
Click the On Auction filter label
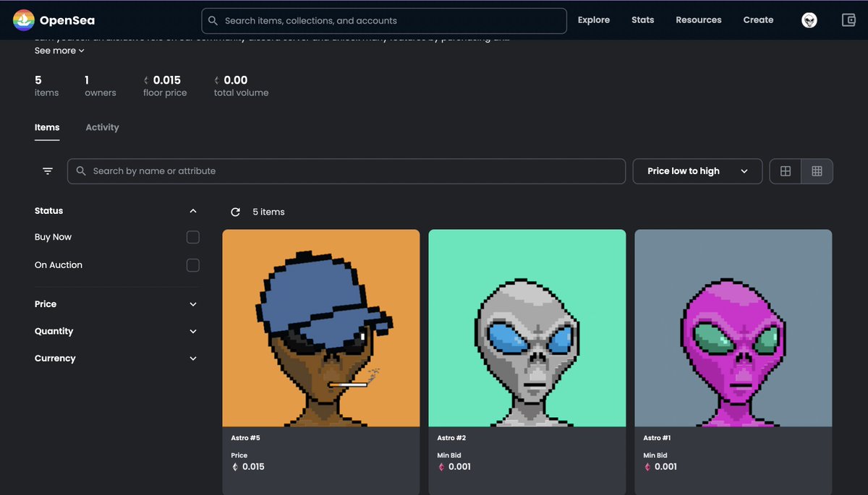59,265
